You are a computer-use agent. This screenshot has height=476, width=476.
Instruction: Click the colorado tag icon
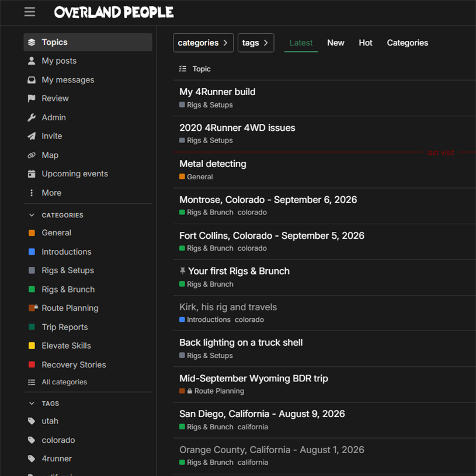[32, 440]
